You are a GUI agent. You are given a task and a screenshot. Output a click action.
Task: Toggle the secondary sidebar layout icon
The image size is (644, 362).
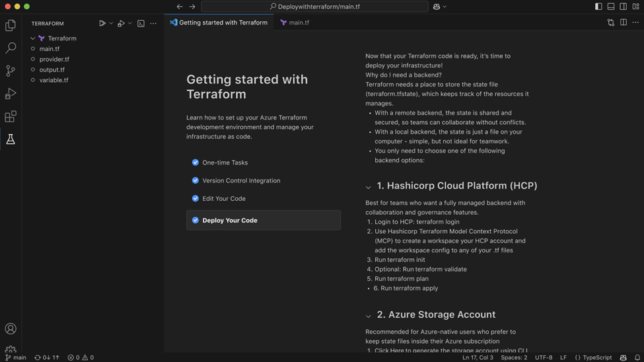click(624, 7)
